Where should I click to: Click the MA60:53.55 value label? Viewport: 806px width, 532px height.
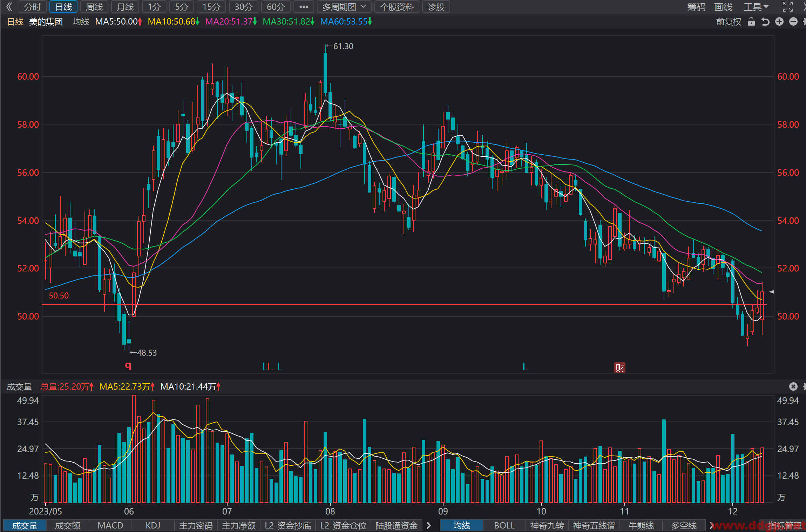point(346,22)
